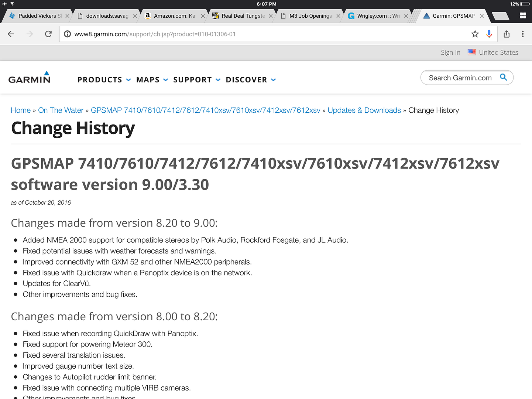Expand the Products menu

click(104, 80)
